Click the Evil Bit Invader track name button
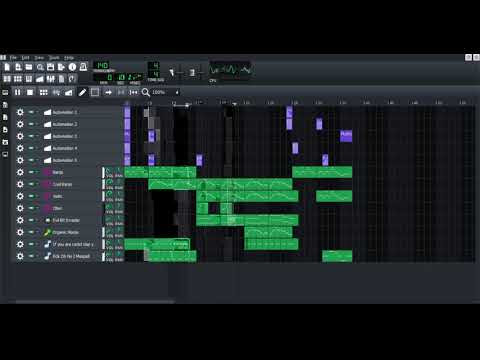The width and height of the screenshot is (480, 360). point(71,220)
